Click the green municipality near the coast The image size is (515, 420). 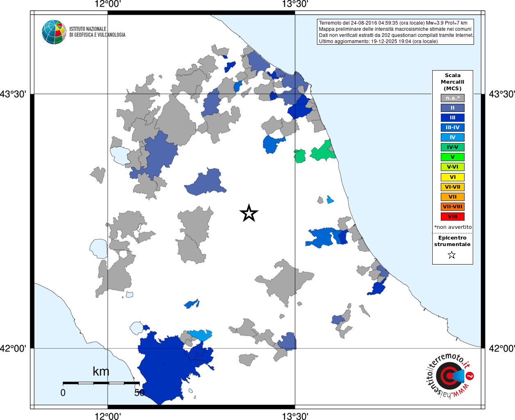click(323, 152)
